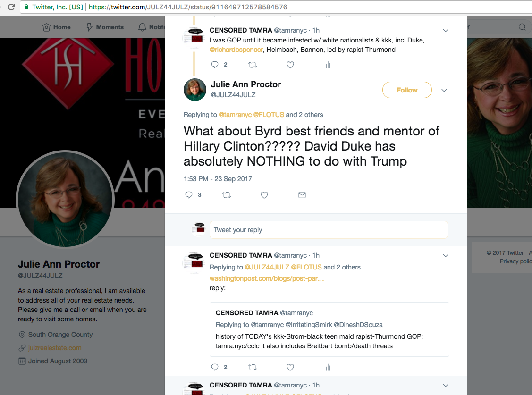This screenshot has height=395, width=532.
Task: Click the 1:53 PM - 23 Sep 2017 timestamp
Action: 218,179
